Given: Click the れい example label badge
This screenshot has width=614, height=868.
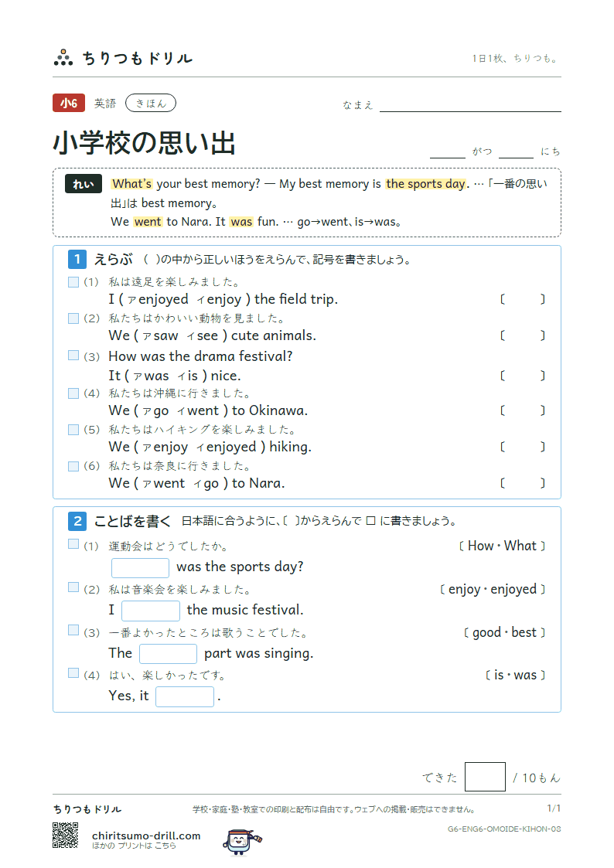Looking at the screenshot, I should (x=83, y=184).
